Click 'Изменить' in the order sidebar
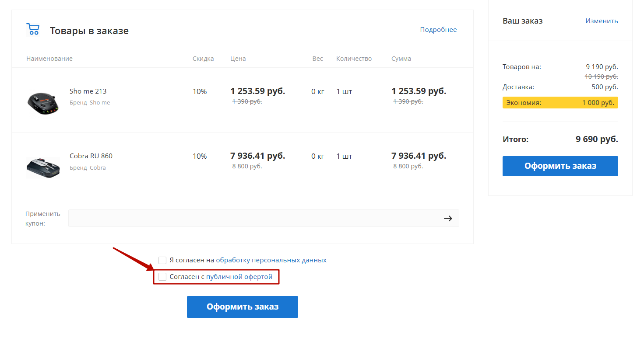Image resolution: width=644 pixels, height=338 pixels. pyautogui.click(x=602, y=21)
